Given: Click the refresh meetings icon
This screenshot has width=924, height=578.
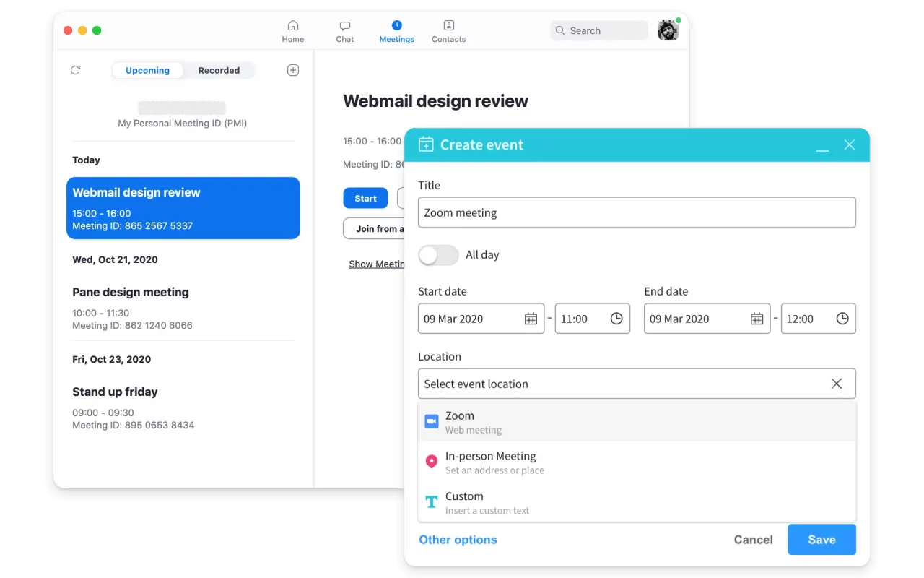Looking at the screenshot, I should pos(75,70).
